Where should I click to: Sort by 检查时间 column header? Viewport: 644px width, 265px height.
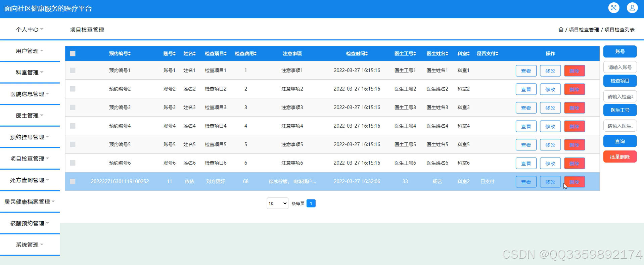pos(357,54)
